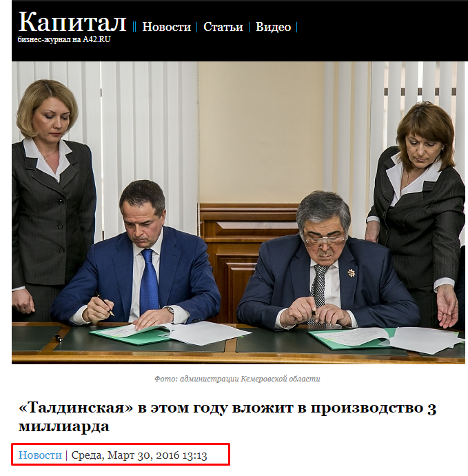
Task: Click the photo credit caption text
Action: [x=237, y=379]
